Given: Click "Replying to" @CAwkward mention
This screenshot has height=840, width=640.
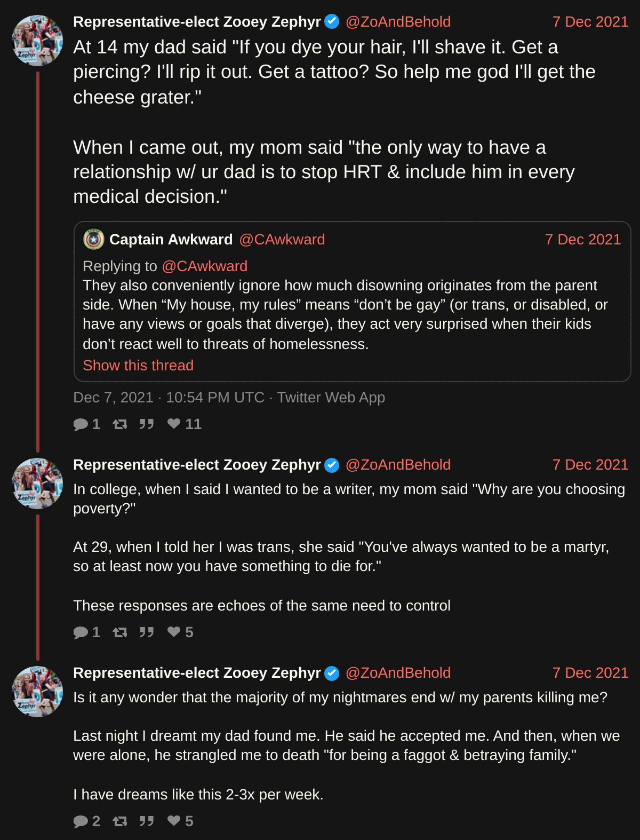Looking at the screenshot, I should [204, 266].
